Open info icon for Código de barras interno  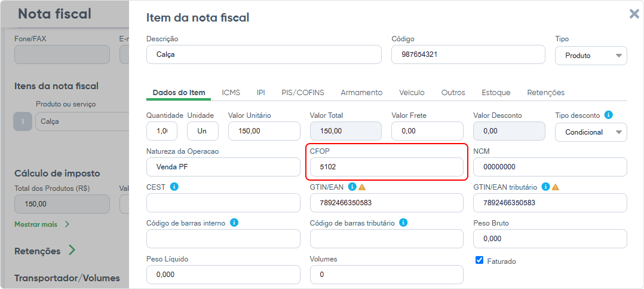[x=234, y=223]
